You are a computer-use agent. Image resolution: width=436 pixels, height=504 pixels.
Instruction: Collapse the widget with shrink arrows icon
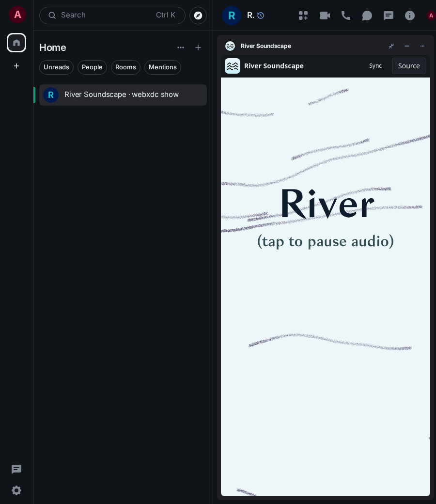391,46
